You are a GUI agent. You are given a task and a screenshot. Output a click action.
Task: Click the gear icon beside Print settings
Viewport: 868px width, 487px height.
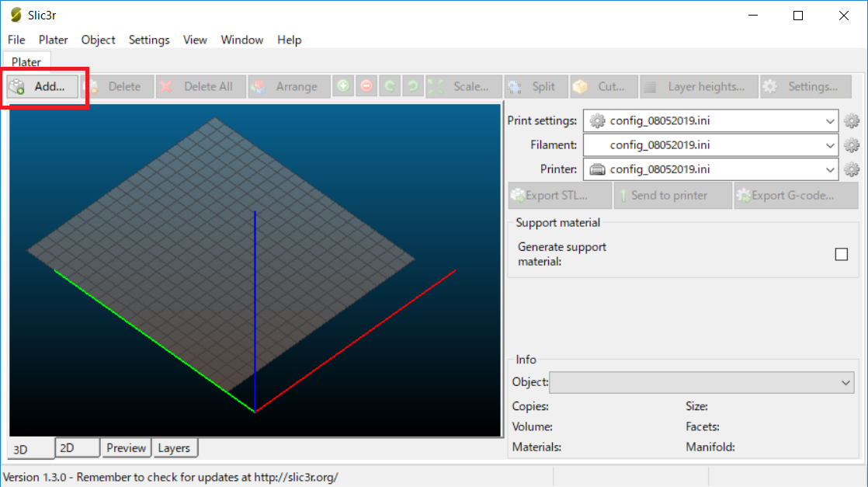point(852,121)
